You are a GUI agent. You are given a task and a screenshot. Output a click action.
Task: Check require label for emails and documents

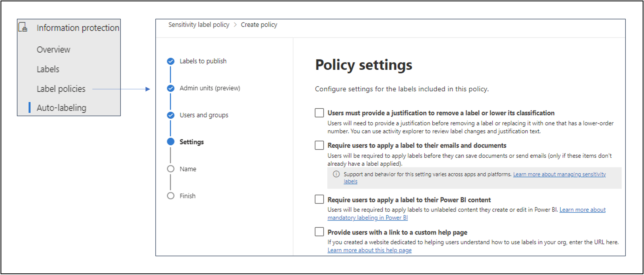(x=319, y=145)
